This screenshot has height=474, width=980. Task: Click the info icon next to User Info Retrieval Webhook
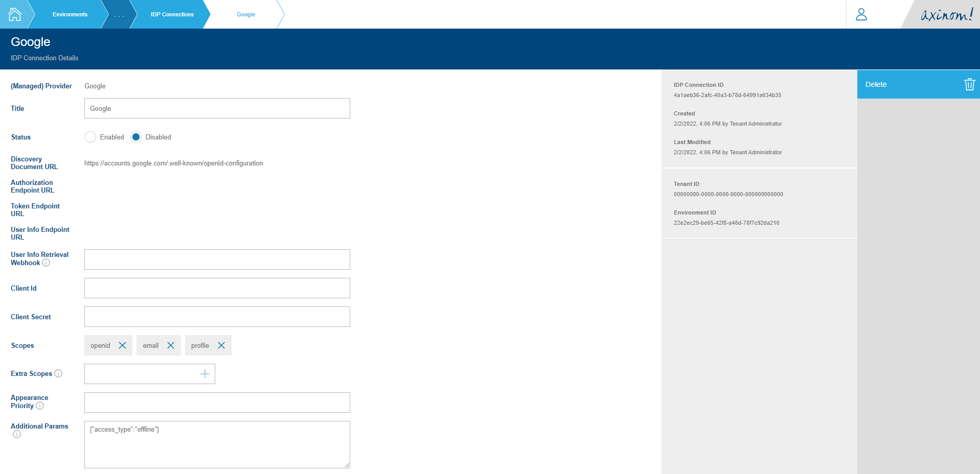pos(46,263)
